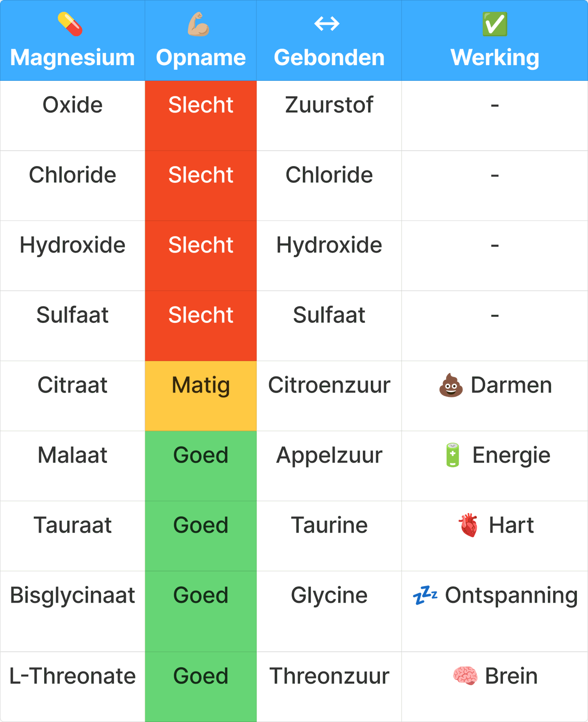
Task: Click the sleeping Zzz icon beside Ontspanning
Action: pyautogui.click(x=425, y=595)
